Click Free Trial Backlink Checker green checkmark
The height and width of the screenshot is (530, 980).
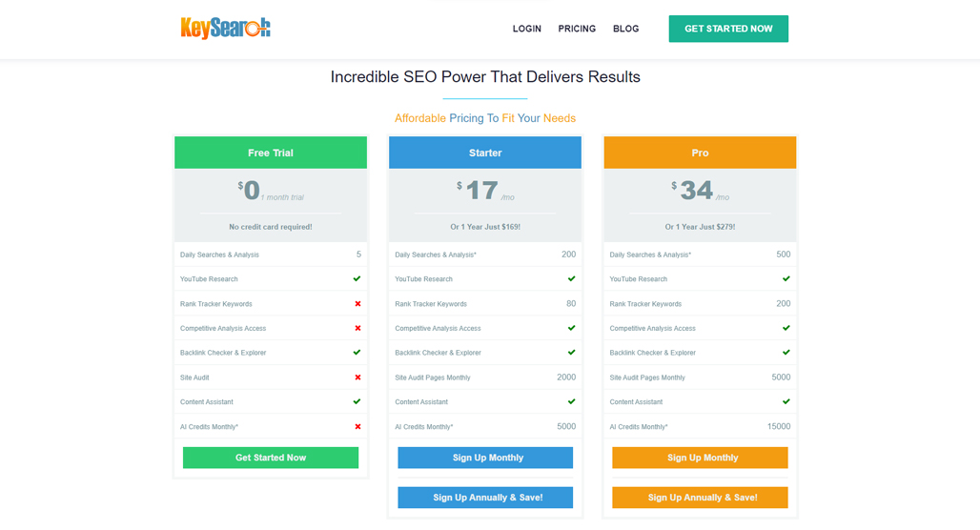click(357, 353)
